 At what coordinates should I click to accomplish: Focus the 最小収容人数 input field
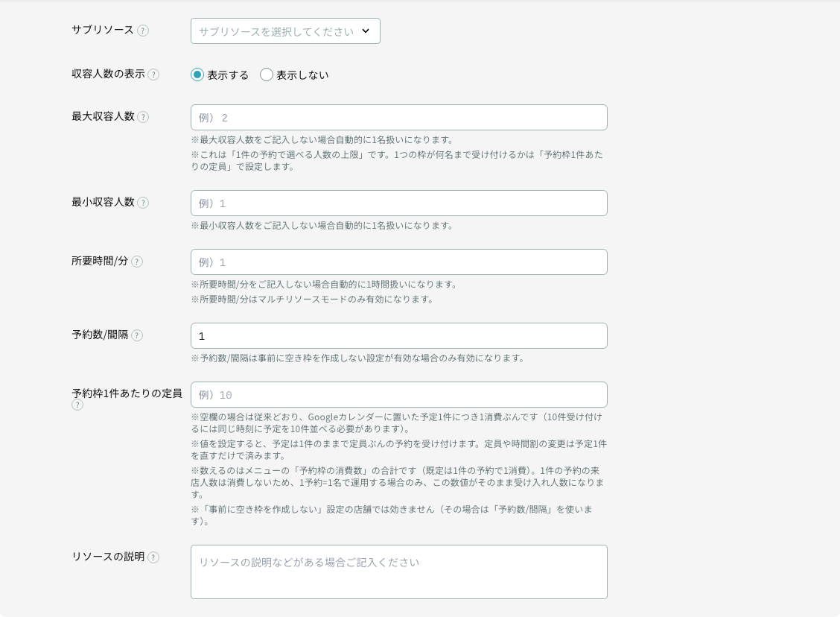(398, 203)
